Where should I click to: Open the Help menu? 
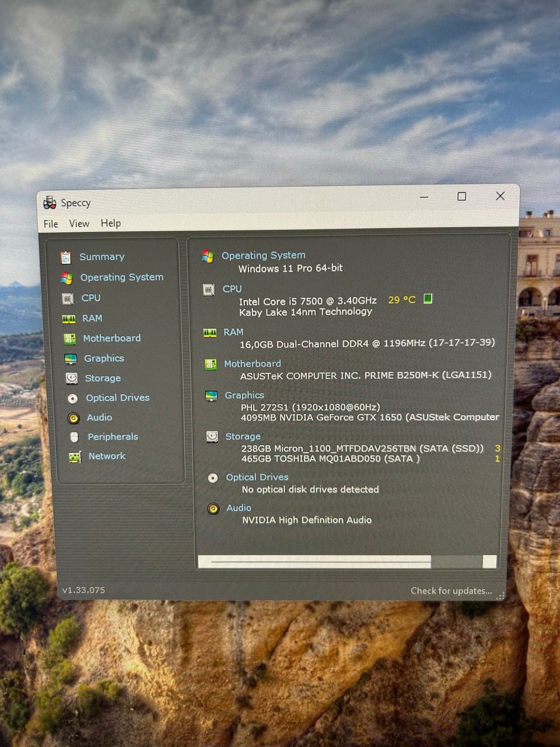(x=111, y=223)
